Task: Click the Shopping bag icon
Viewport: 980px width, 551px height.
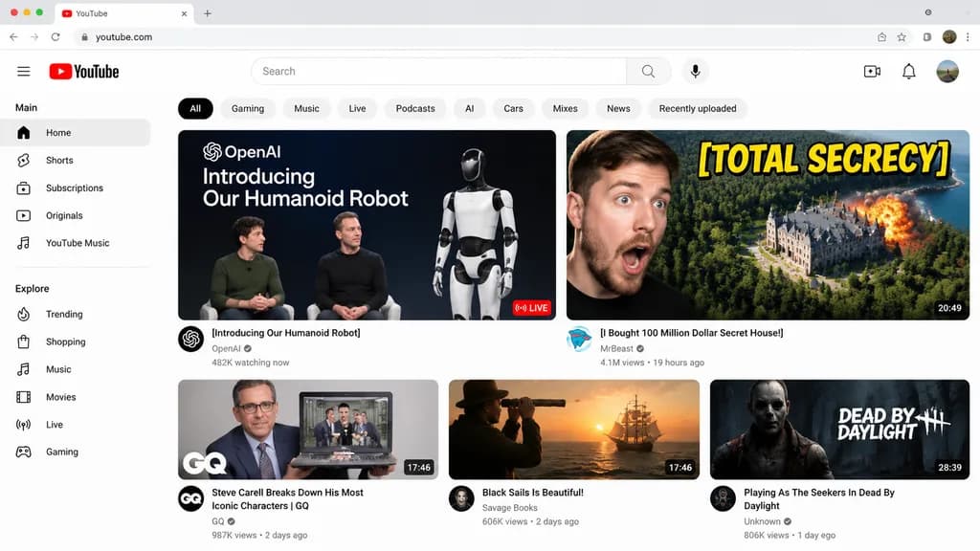Action: 24,342
